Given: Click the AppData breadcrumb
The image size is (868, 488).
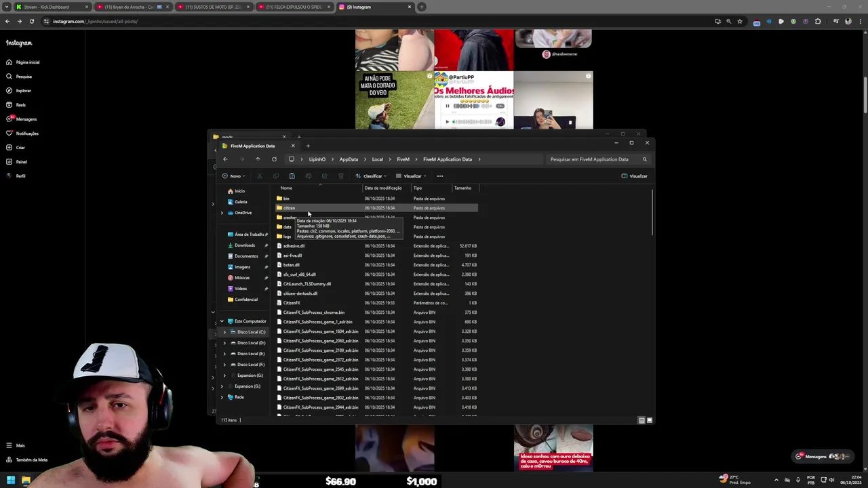Looking at the screenshot, I should point(349,159).
